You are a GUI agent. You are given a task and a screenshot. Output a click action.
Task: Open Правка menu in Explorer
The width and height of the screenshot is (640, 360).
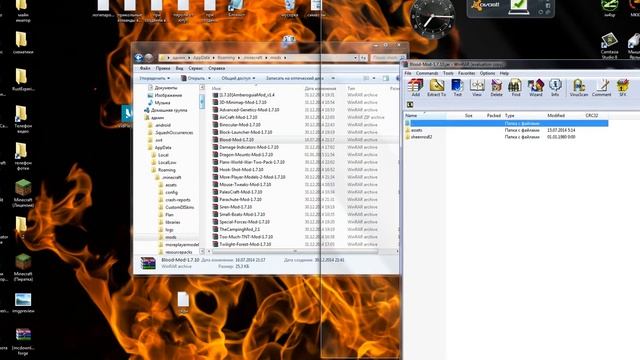[163, 68]
